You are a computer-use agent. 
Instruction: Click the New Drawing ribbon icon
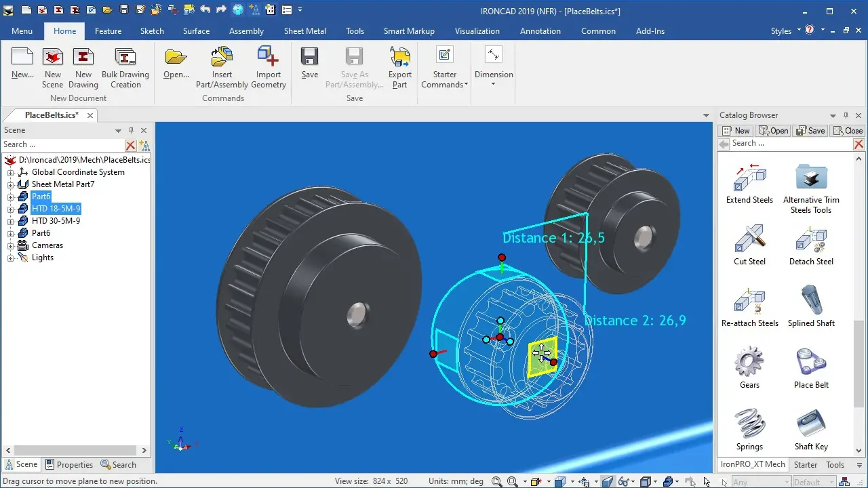83,68
